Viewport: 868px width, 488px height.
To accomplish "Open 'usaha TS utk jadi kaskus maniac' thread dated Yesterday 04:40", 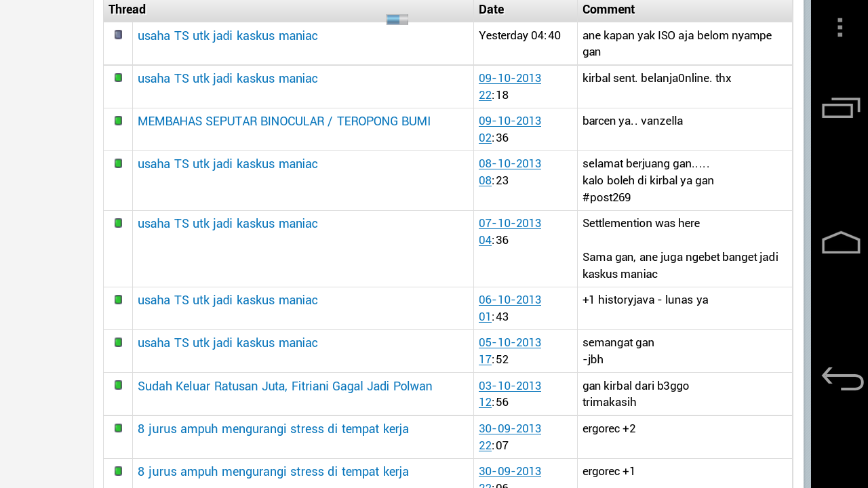I will (228, 36).
